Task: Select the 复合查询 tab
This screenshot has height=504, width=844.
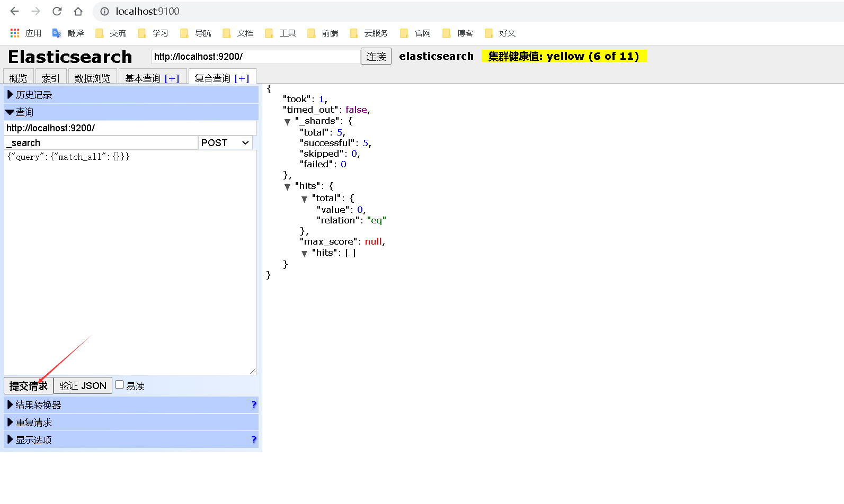Action: 212,78
